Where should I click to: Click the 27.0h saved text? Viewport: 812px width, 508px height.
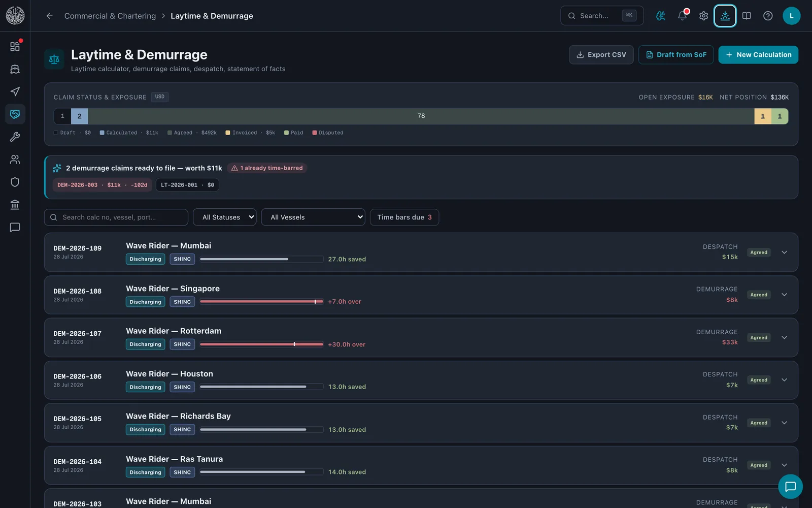347,259
